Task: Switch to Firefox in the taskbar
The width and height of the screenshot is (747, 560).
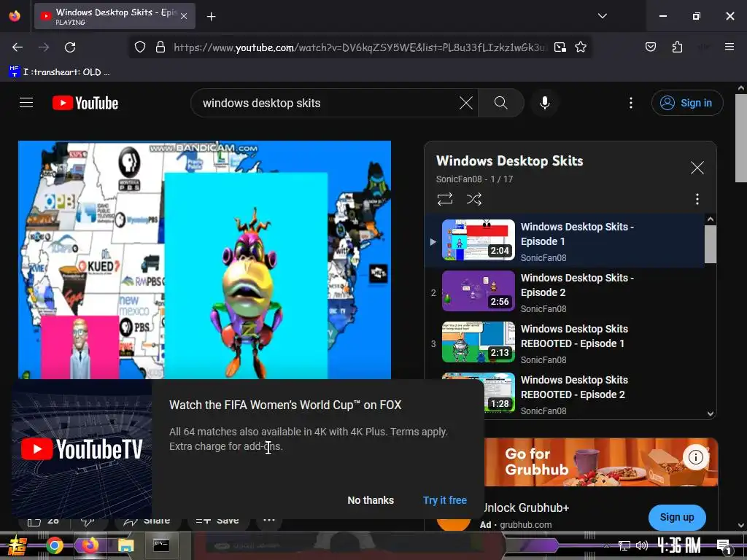Action: (x=90, y=545)
